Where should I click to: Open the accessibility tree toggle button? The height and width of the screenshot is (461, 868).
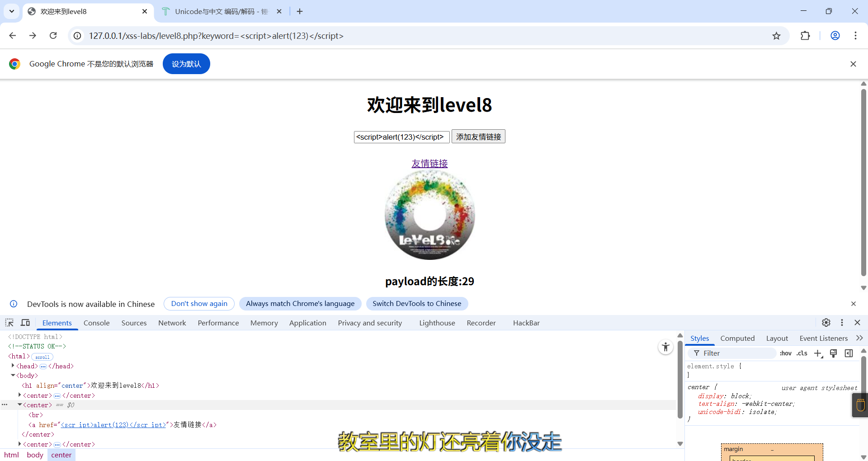665,347
